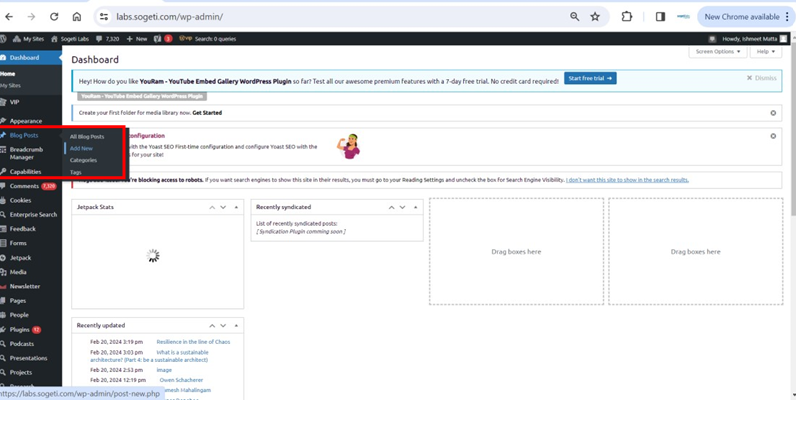Open Appearance in sidebar

30,121
